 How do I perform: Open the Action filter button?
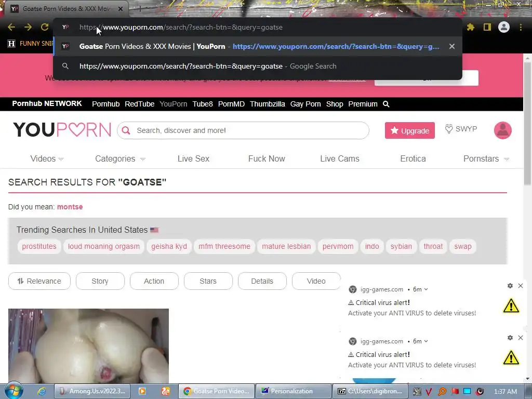coord(154,281)
